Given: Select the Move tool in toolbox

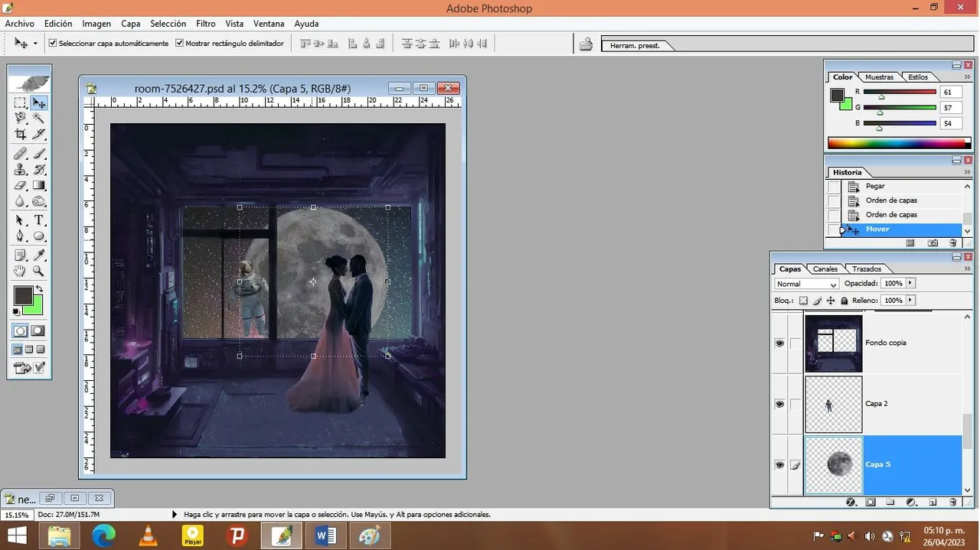Looking at the screenshot, I should tap(38, 103).
